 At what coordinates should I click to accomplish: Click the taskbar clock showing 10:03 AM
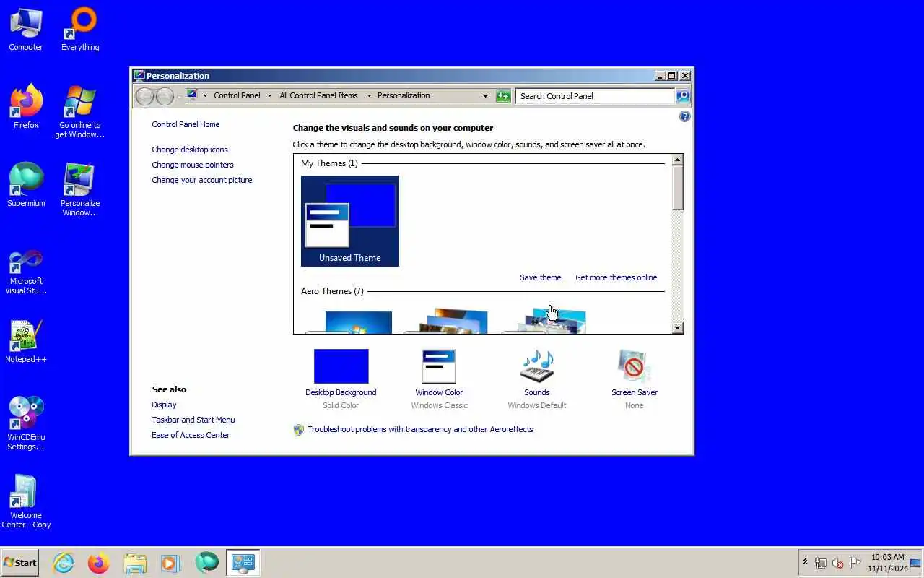888,563
